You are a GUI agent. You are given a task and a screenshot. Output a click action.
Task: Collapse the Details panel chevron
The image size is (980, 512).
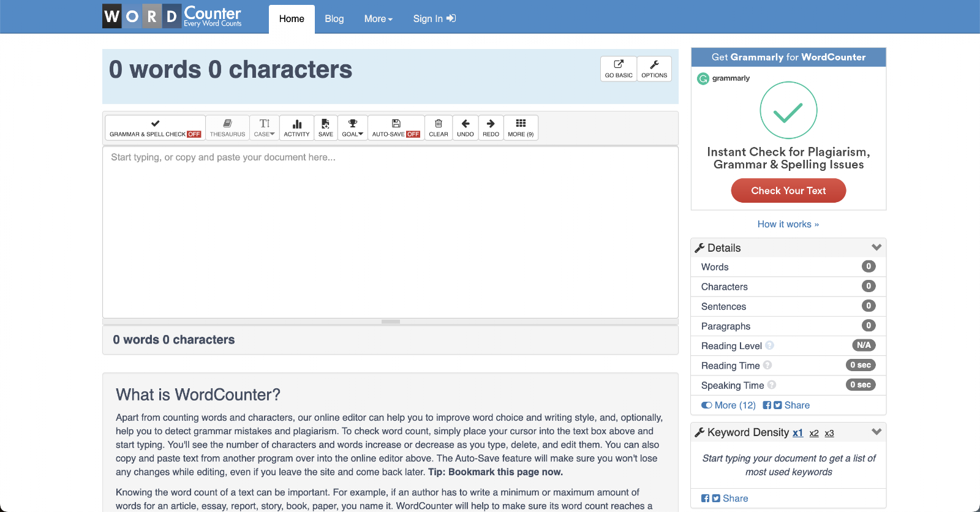(x=876, y=247)
